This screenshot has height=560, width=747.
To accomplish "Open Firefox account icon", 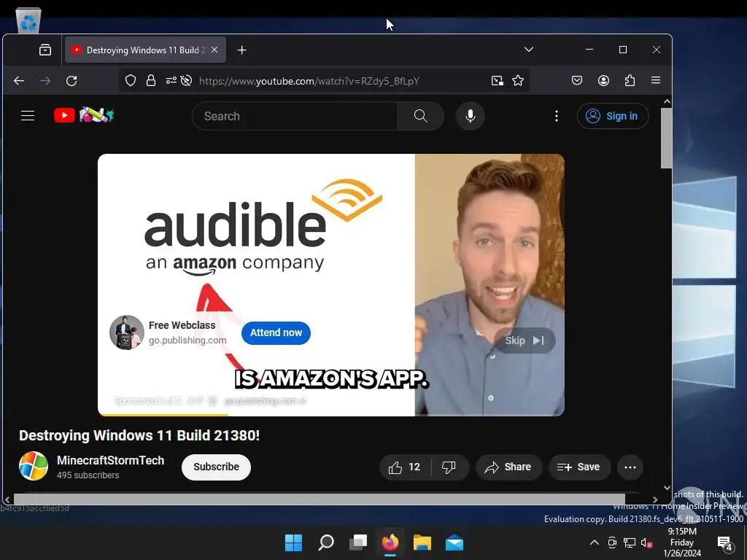I will (603, 80).
